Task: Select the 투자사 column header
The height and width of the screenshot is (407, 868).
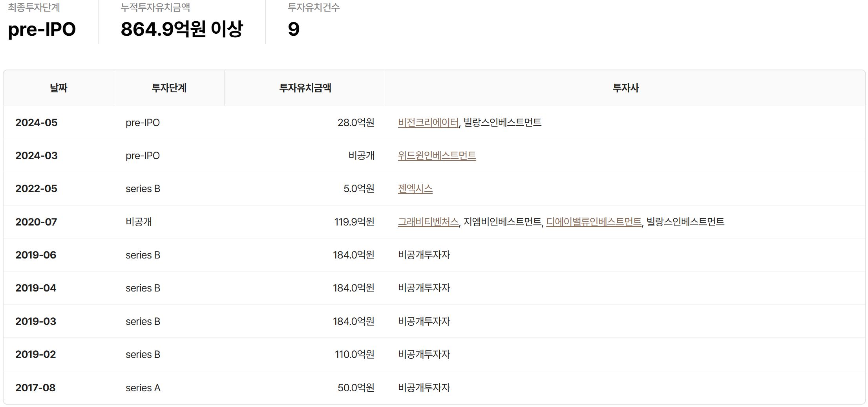Action: [x=626, y=88]
